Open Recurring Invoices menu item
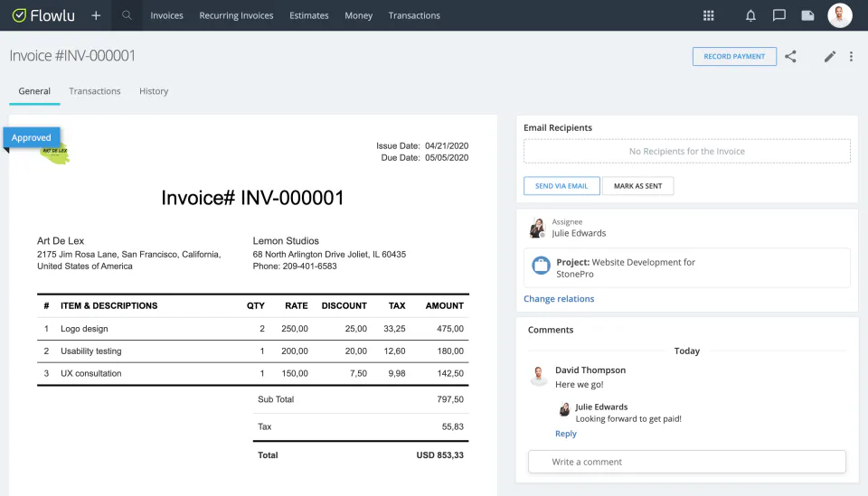The width and height of the screenshot is (868, 496). pyautogui.click(x=236, y=15)
